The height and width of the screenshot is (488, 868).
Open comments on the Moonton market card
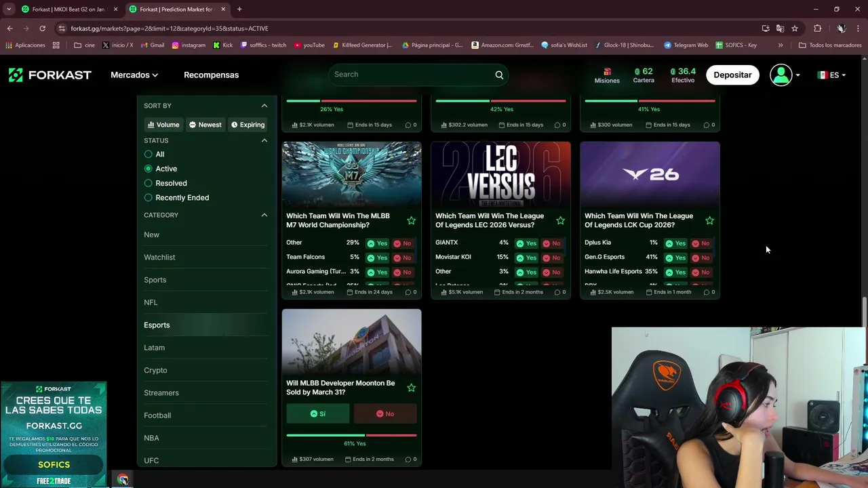(411, 459)
